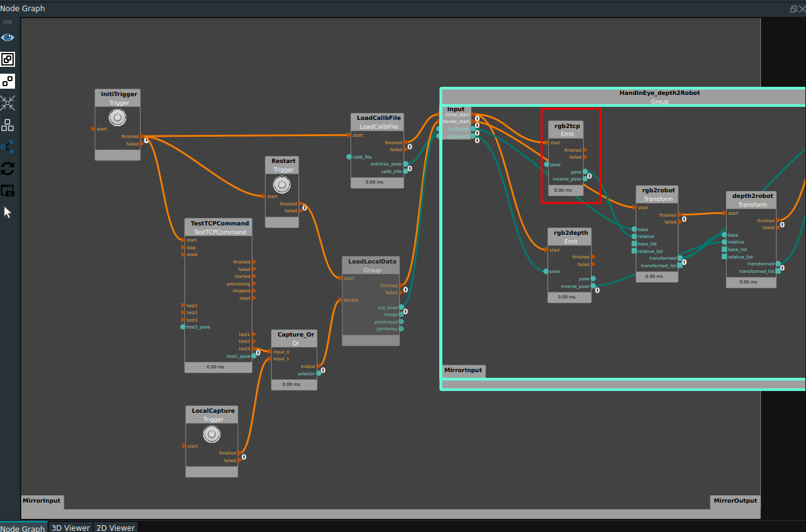This screenshot has width=806, height=532.
Task: Click LoadLocalData iterate input port
Action: click(x=341, y=300)
